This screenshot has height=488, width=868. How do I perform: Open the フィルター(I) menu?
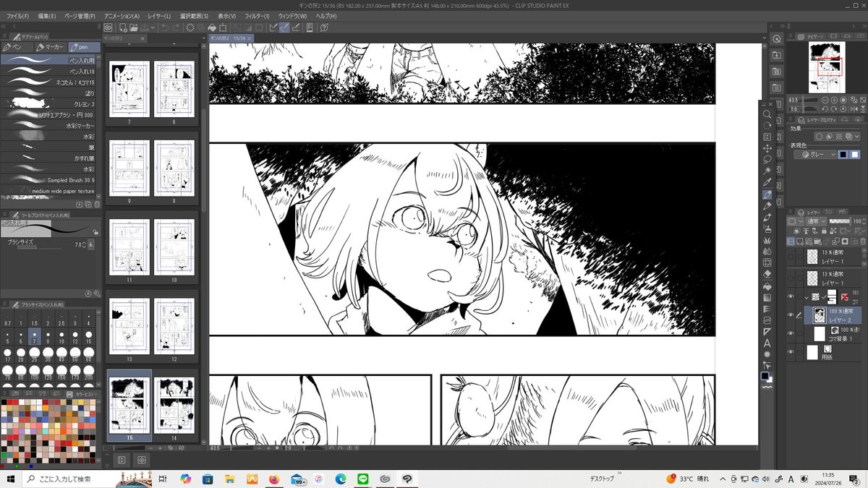pos(257,15)
